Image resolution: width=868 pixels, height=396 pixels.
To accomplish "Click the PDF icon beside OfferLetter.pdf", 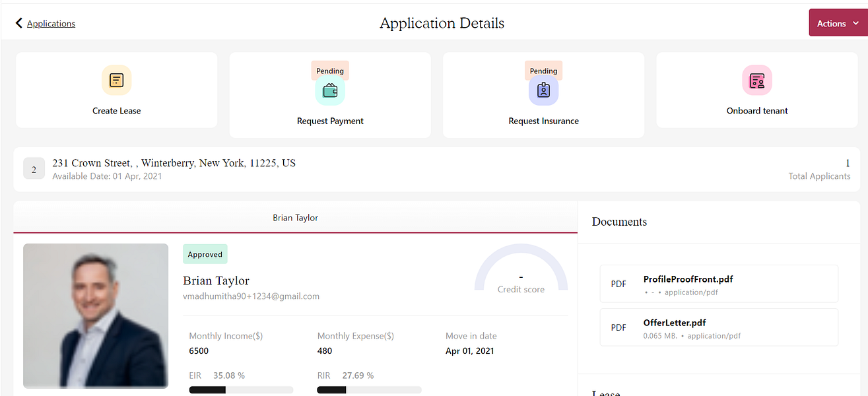I will point(618,327).
